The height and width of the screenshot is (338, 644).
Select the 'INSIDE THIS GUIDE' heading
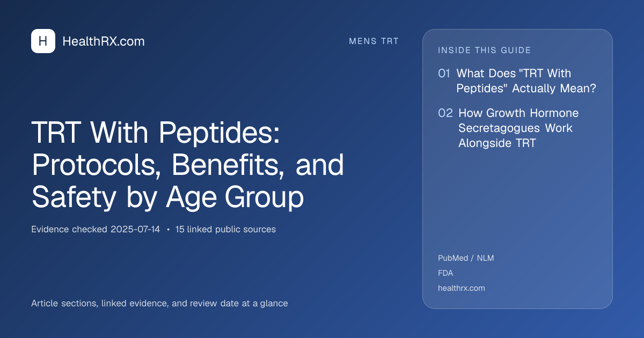coord(485,50)
